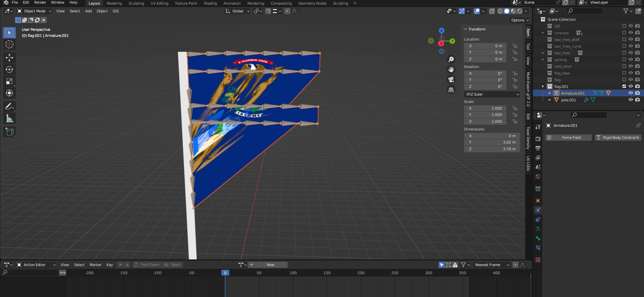Open the Global transform orientation dropdown
Screen dimensions: 644x297
click(x=238, y=11)
